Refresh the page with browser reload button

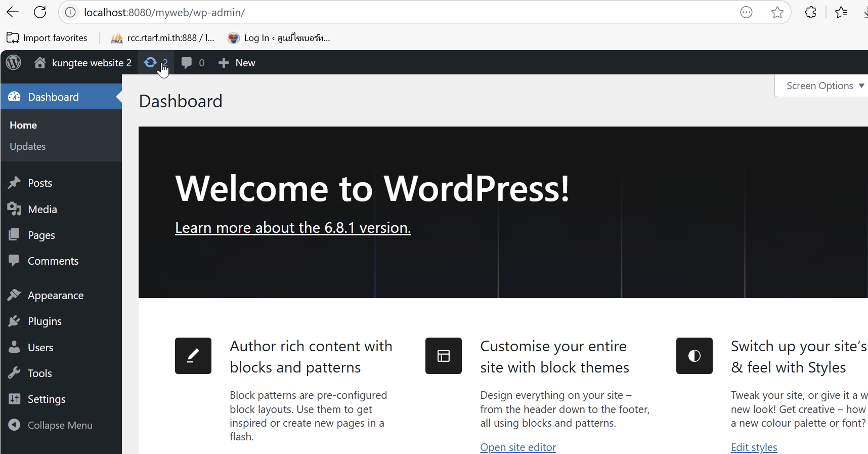click(x=40, y=12)
